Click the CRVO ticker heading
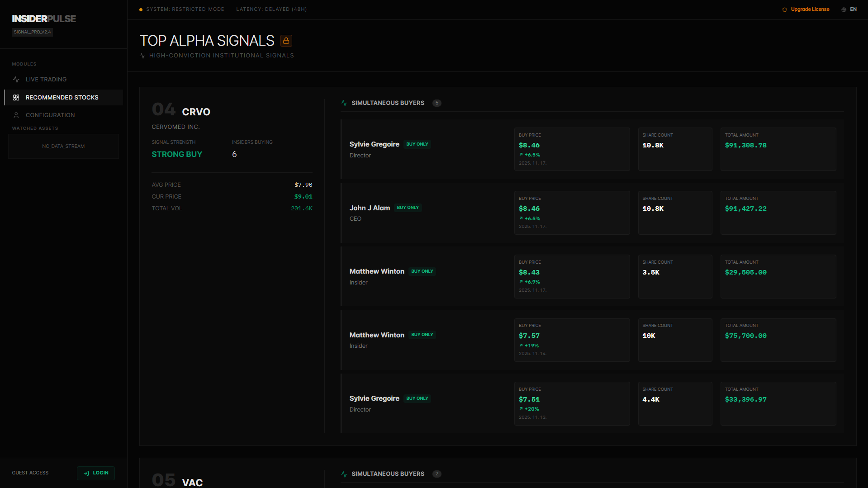Screen dimensions: 868x488 coord(196,112)
